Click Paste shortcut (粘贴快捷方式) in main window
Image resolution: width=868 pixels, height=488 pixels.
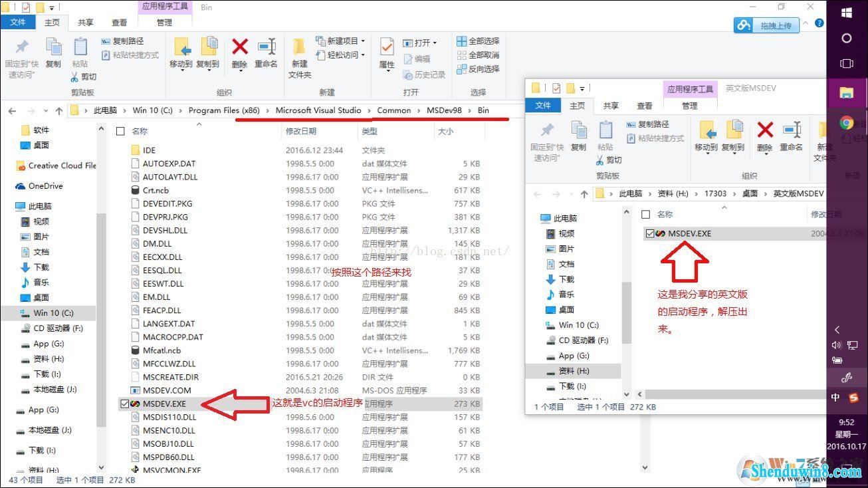click(x=130, y=55)
